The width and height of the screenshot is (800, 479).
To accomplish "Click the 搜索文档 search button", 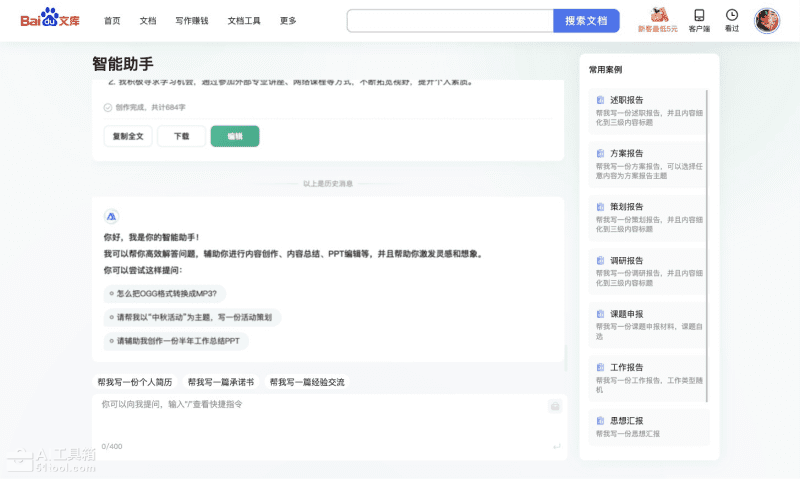I will tap(586, 20).
